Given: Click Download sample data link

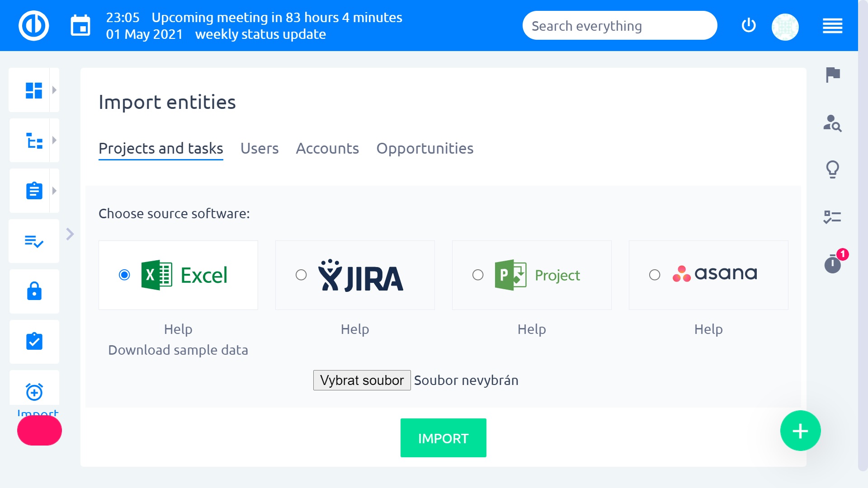Looking at the screenshot, I should 178,350.
